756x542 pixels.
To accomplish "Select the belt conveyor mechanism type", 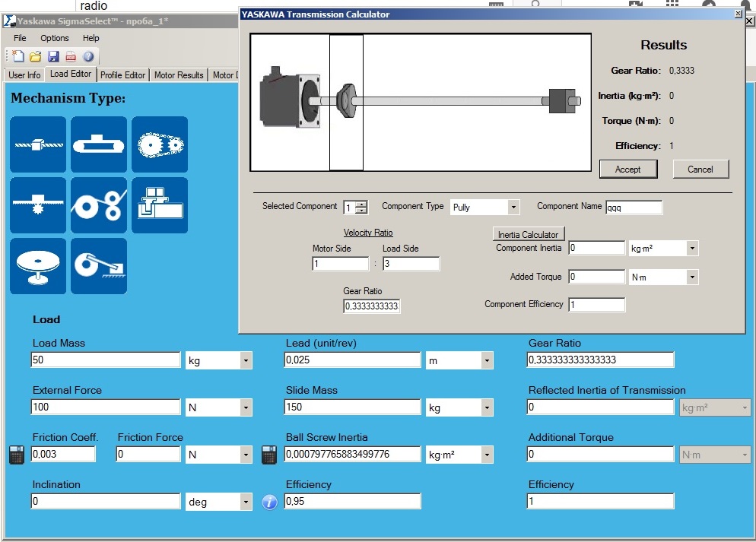I will coord(99,144).
